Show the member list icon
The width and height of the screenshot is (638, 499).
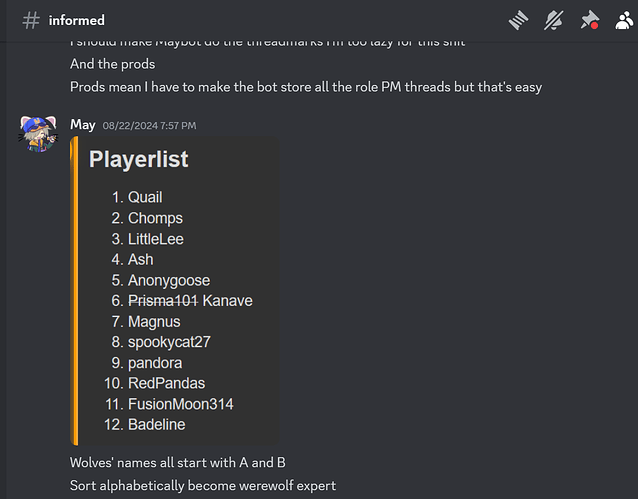click(x=625, y=20)
